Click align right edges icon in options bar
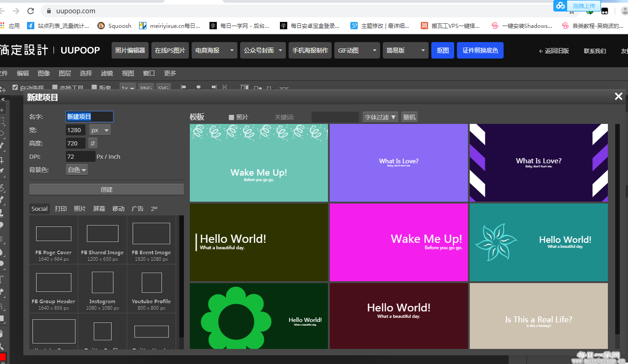The width and height of the screenshot is (628, 364). (x=213, y=87)
